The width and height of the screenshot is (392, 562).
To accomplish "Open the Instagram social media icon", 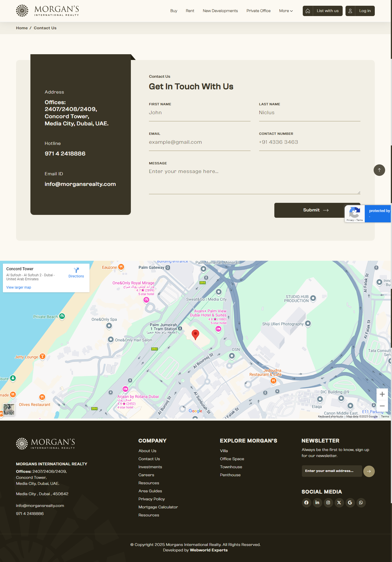I will pos(328,503).
